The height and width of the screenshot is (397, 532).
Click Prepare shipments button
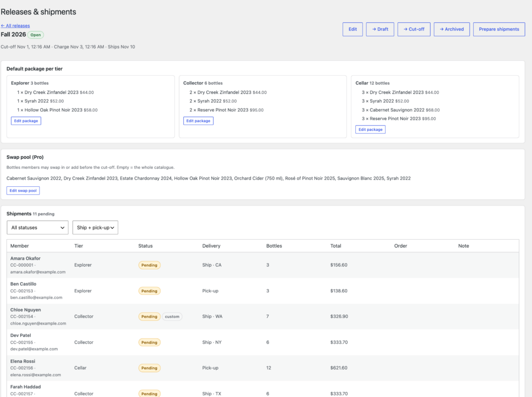499,29
